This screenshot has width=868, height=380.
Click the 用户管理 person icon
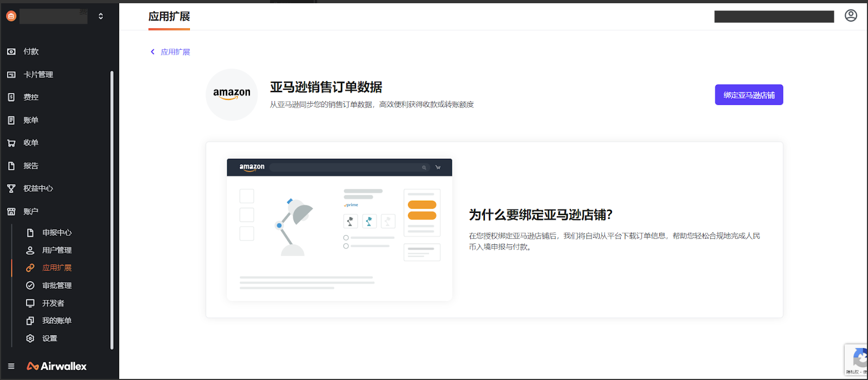click(30, 250)
